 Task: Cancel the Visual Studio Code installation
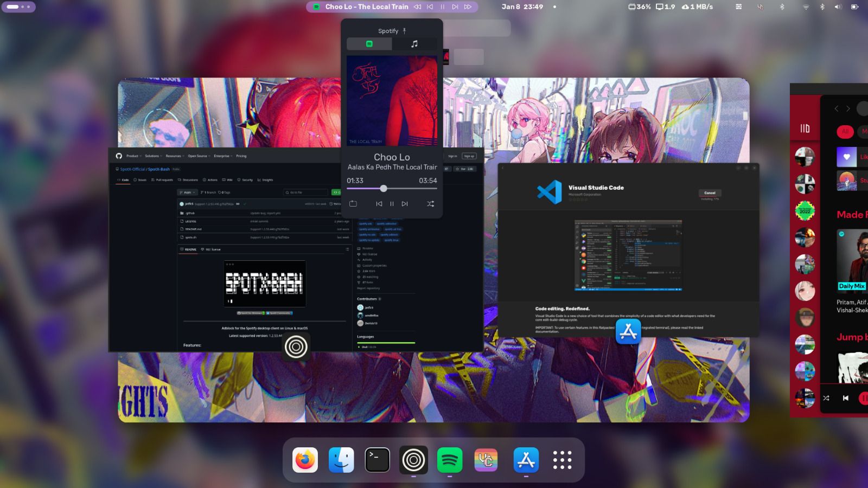coord(710,193)
